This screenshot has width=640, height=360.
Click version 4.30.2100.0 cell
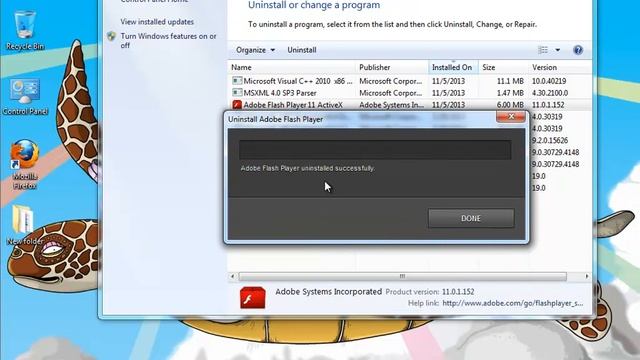coord(550,93)
